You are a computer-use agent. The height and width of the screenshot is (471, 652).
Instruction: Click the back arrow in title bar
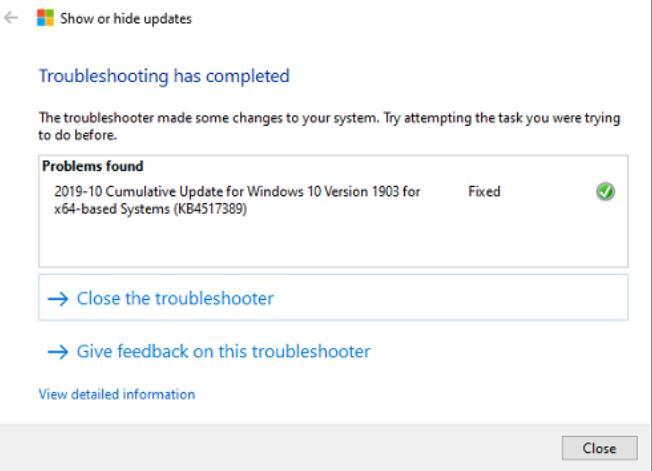tap(12, 18)
